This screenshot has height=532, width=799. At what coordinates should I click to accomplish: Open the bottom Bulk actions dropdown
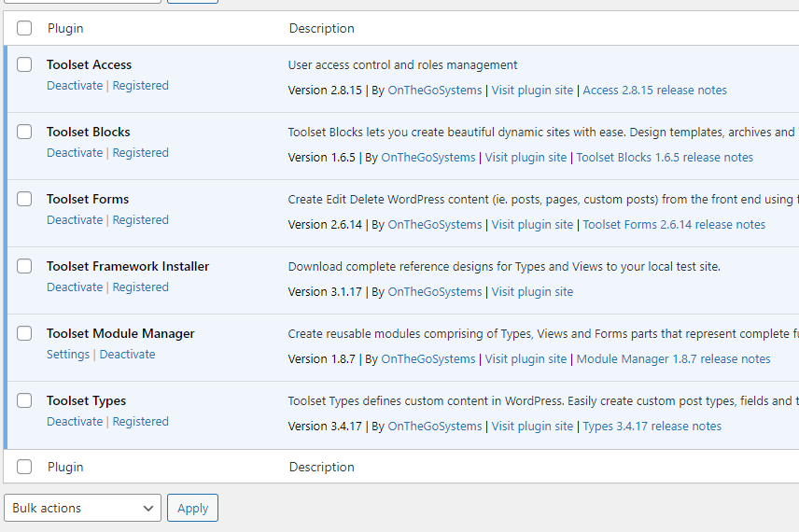click(x=82, y=508)
